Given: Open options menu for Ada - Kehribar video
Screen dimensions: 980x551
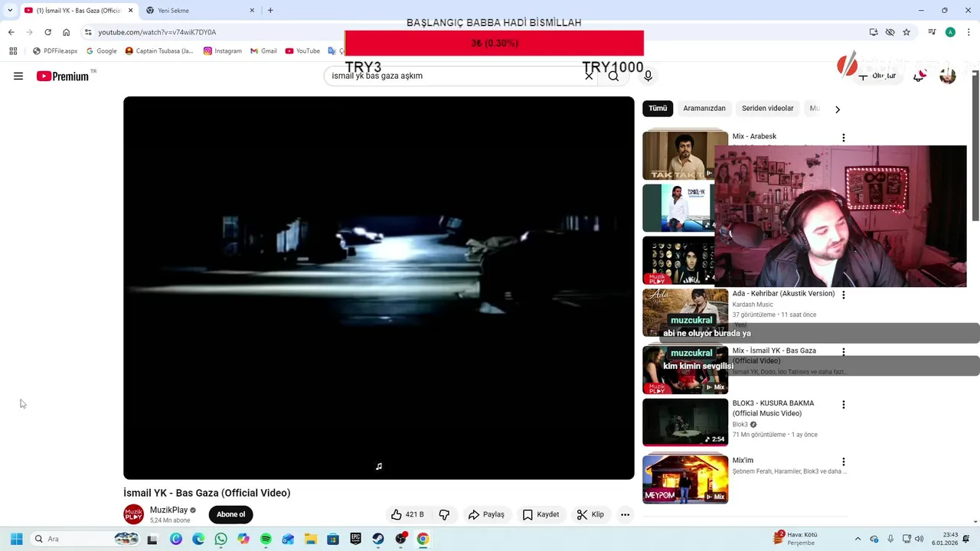Looking at the screenshot, I should pos(844,295).
